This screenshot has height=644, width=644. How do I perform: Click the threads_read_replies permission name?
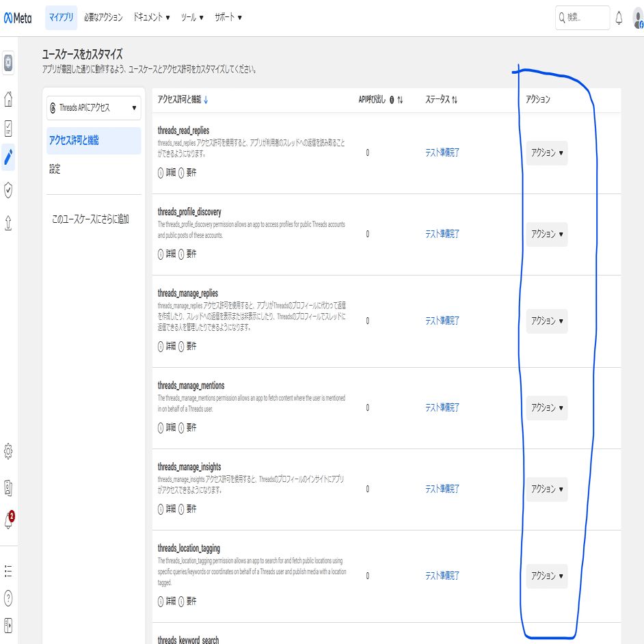point(184,131)
